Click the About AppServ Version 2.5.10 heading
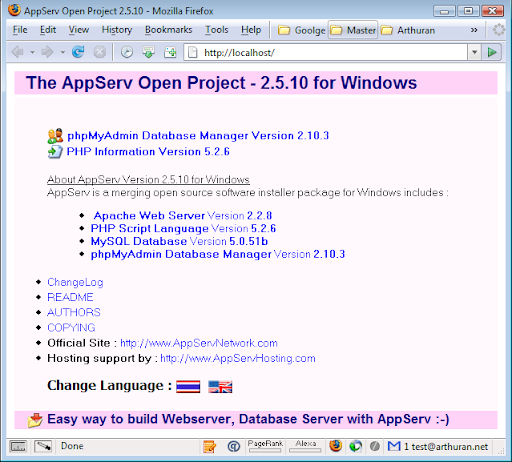The width and height of the screenshot is (512, 462). (x=148, y=180)
